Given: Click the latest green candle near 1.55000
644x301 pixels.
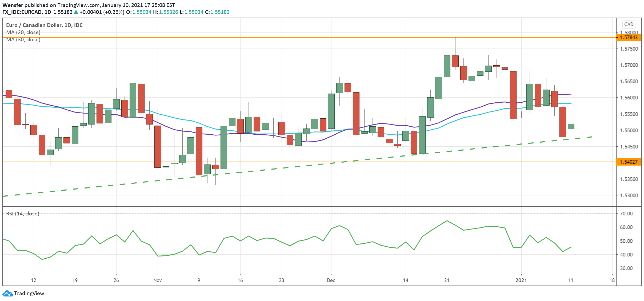Looking at the screenshot, I should [x=571, y=127].
